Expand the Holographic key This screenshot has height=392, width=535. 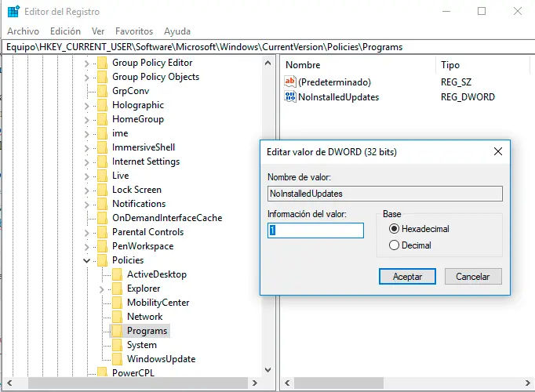pos(86,106)
